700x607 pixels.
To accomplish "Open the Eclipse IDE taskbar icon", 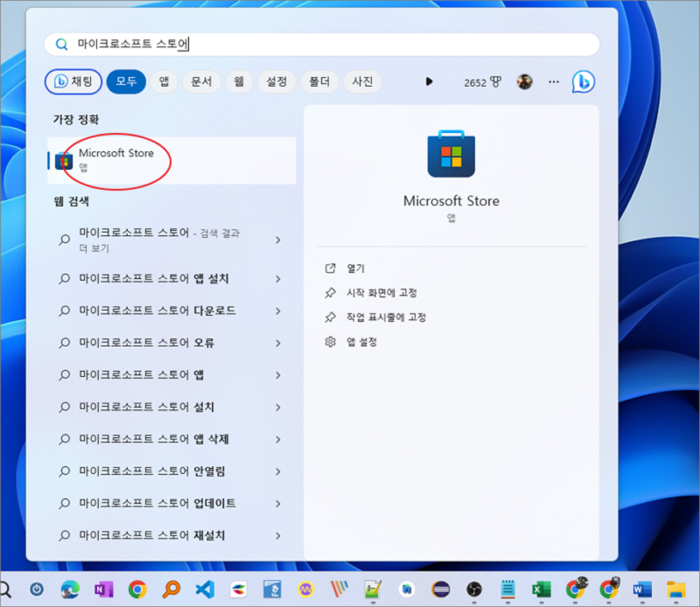I will point(441,589).
